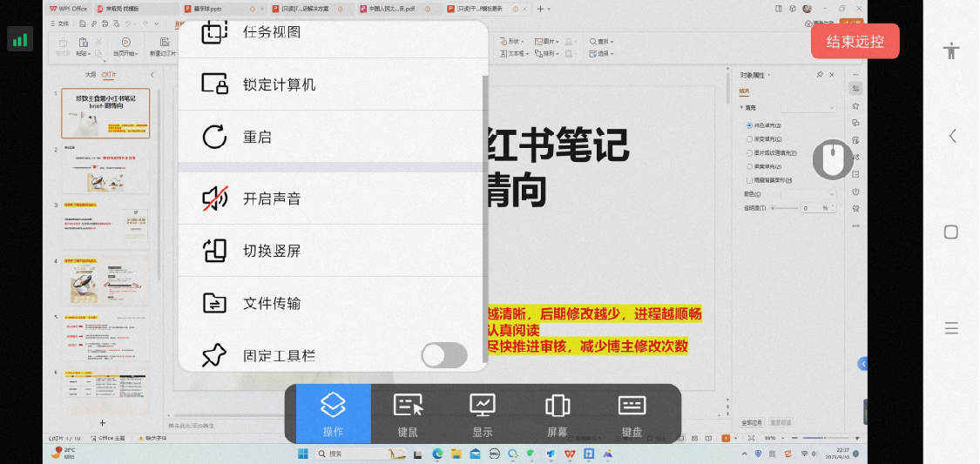980x464 pixels.
Task: Open File Explorer from taskbar
Action: click(456, 454)
